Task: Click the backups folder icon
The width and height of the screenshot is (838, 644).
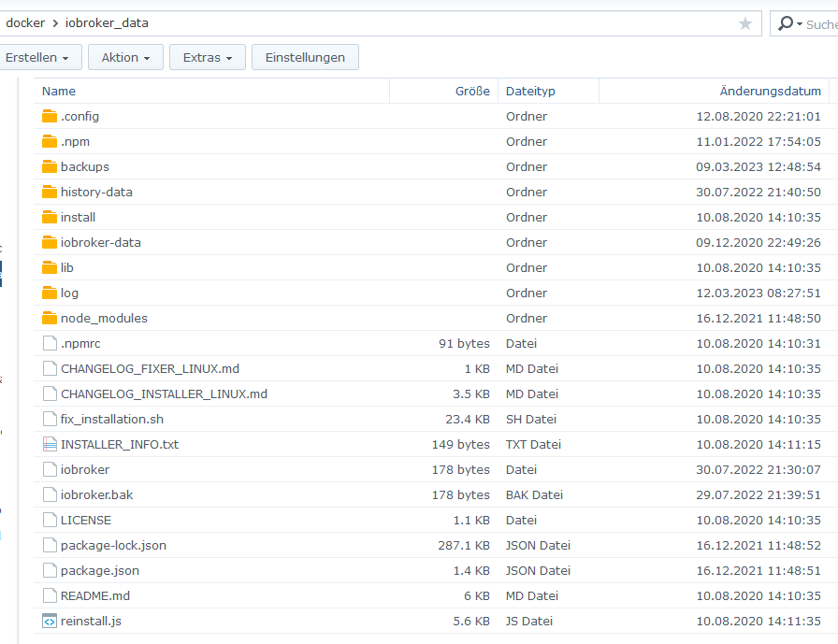Action: [50, 166]
